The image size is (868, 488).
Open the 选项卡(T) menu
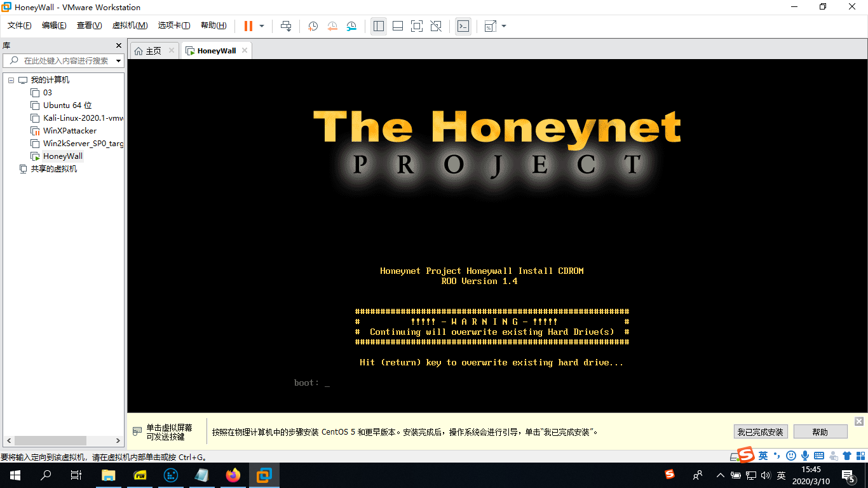tap(174, 25)
